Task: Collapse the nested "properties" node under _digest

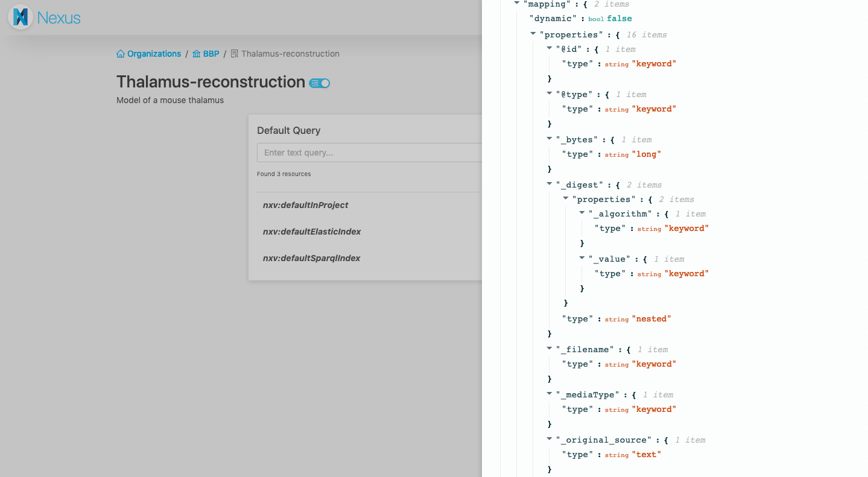Action: pyautogui.click(x=566, y=199)
